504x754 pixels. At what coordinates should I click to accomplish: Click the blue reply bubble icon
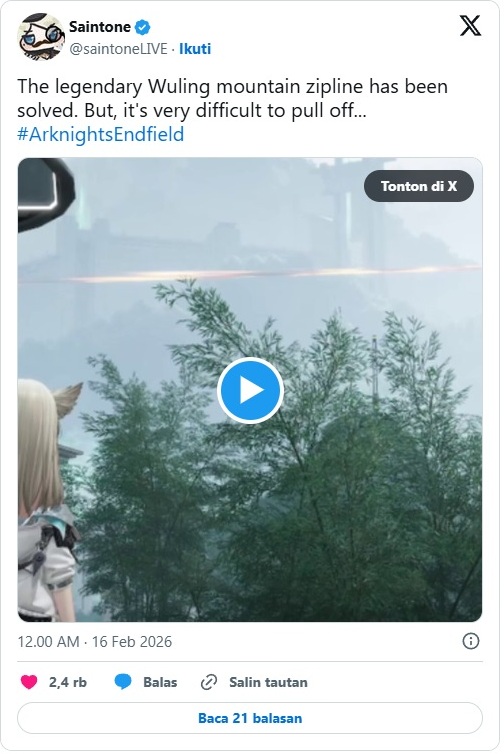pyautogui.click(x=123, y=682)
